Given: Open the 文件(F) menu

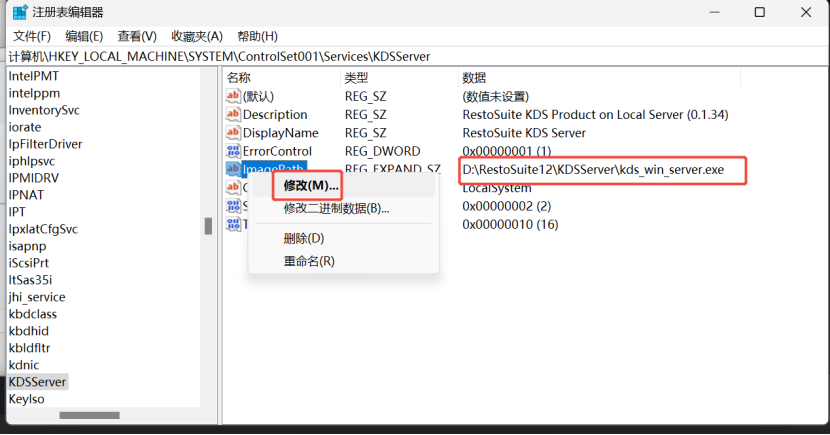Looking at the screenshot, I should [32, 36].
